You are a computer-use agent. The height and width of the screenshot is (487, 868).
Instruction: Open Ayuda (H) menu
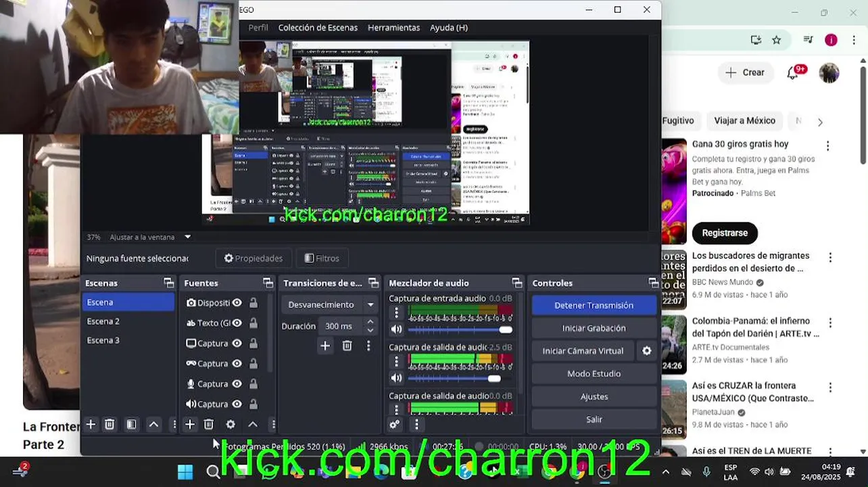(x=449, y=28)
